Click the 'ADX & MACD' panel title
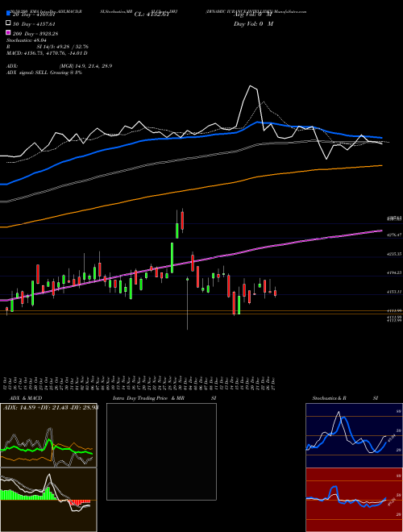403x532 pixels. coord(26,398)
